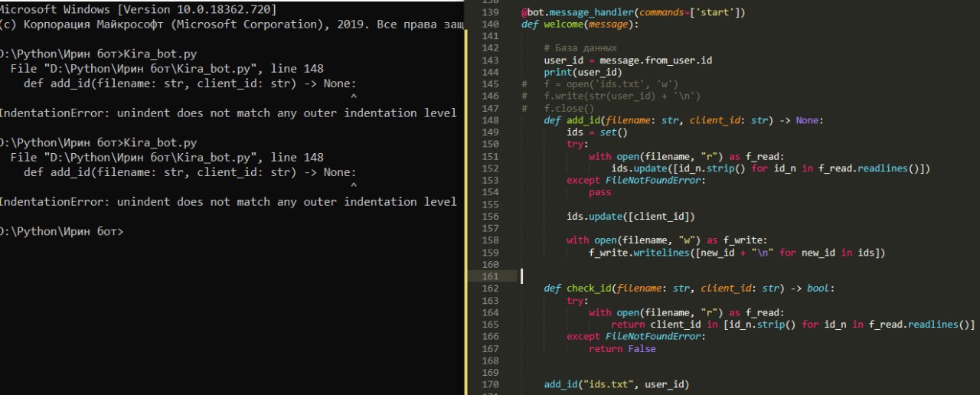Click the ids.update line with f_read.readlines()
Viewport: 980px width, 395px height.
[771, 168]
